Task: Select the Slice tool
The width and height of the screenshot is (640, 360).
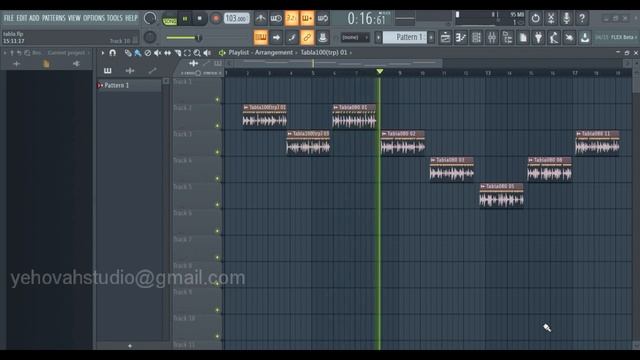Action: [x=178, y=53]
